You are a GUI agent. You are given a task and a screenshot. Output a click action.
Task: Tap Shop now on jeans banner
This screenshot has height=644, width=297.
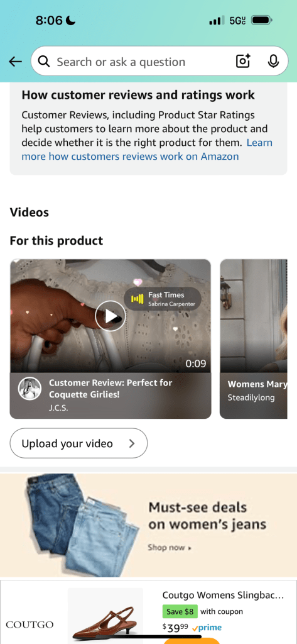click(170, 548)
